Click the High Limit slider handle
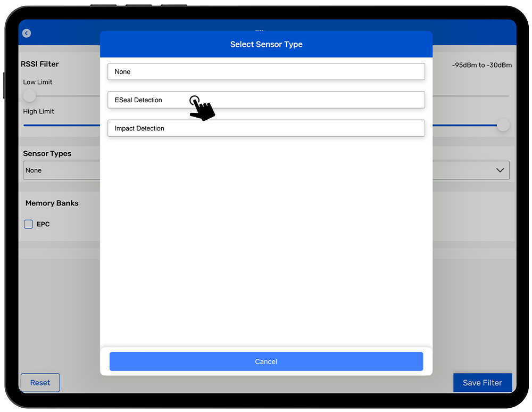Screen dimensions: 532x412 point(503,125)
